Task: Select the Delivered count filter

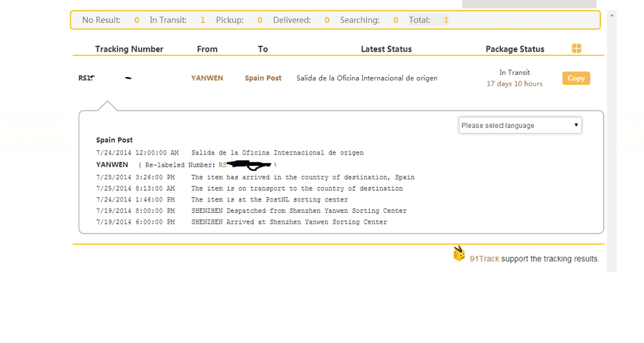Action: (x=301, y=20)
